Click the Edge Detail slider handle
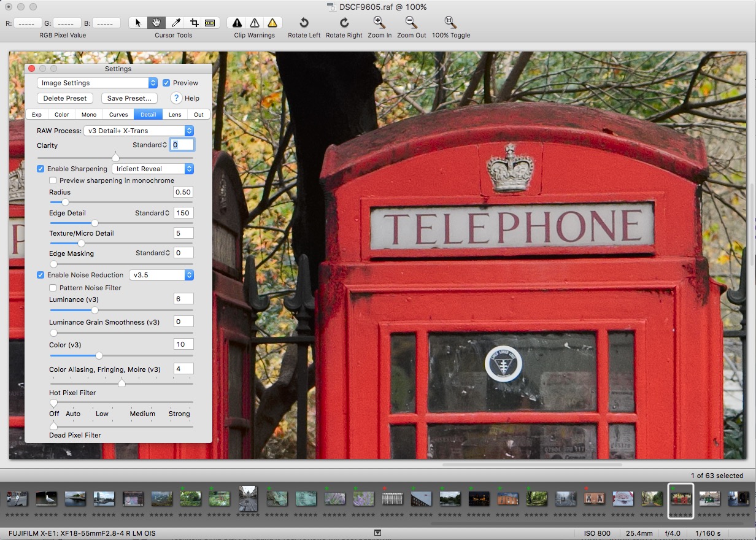 [94, 223]
